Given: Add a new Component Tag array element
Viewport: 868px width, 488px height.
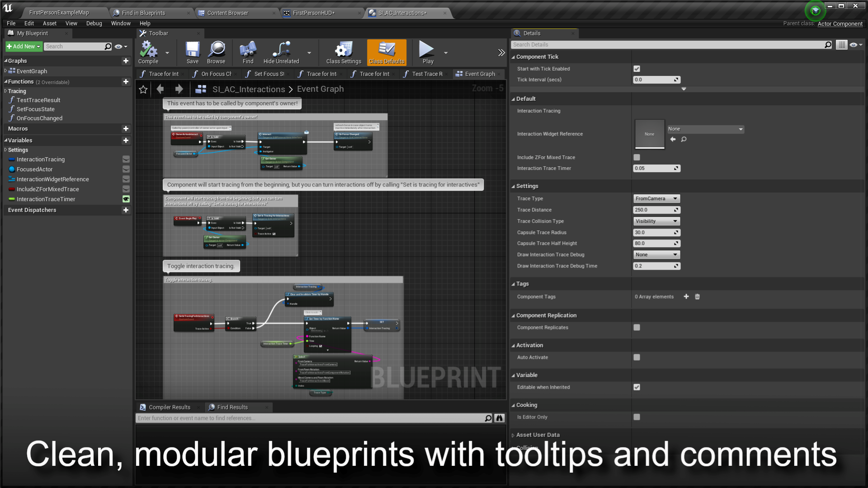Looking at the screenshot, I should [x=686, y=297].
